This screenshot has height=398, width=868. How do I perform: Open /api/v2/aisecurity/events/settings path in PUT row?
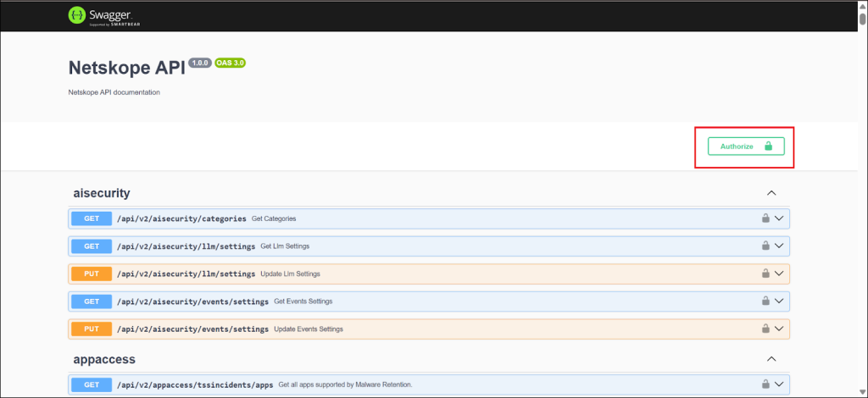coord(192,329)
